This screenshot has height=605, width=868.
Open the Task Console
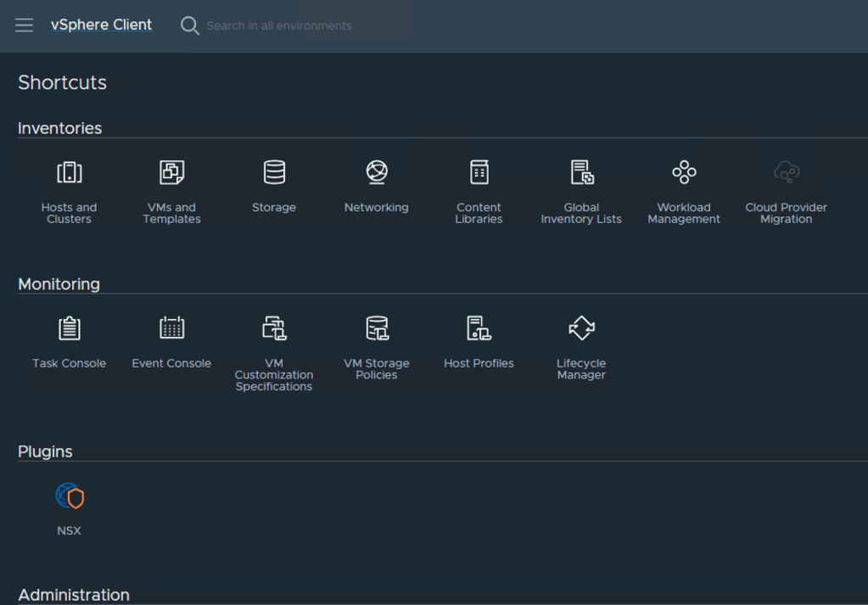(69, 329)
